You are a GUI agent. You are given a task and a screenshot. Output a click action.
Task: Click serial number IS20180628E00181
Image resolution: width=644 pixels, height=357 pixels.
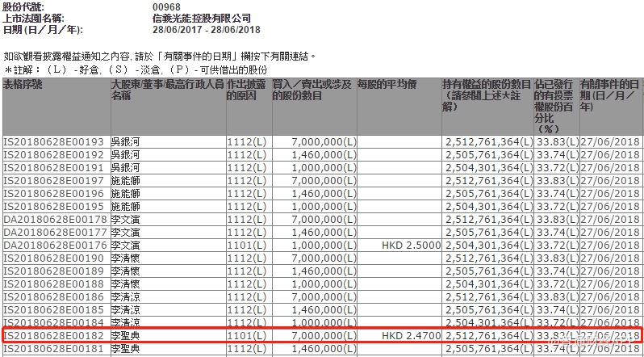(53, 349)
